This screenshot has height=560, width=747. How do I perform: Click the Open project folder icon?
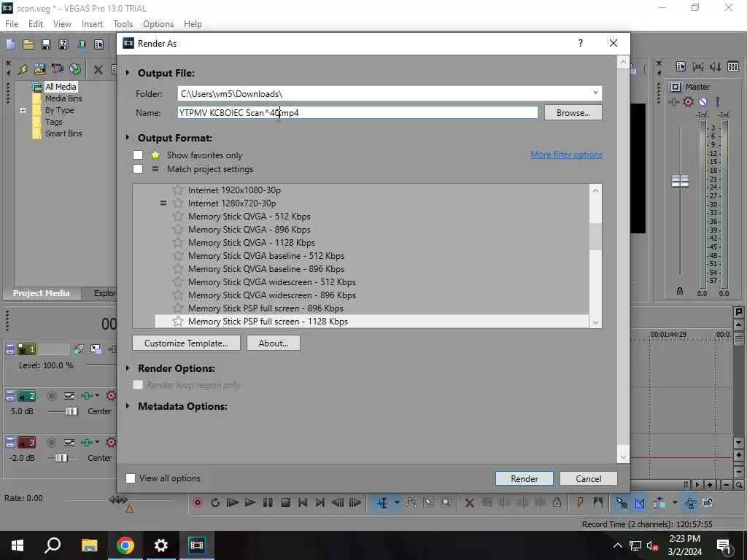(28, 44)
